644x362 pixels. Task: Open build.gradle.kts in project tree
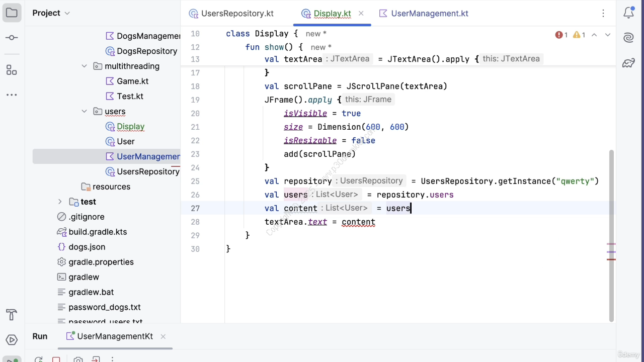[98, 232]
